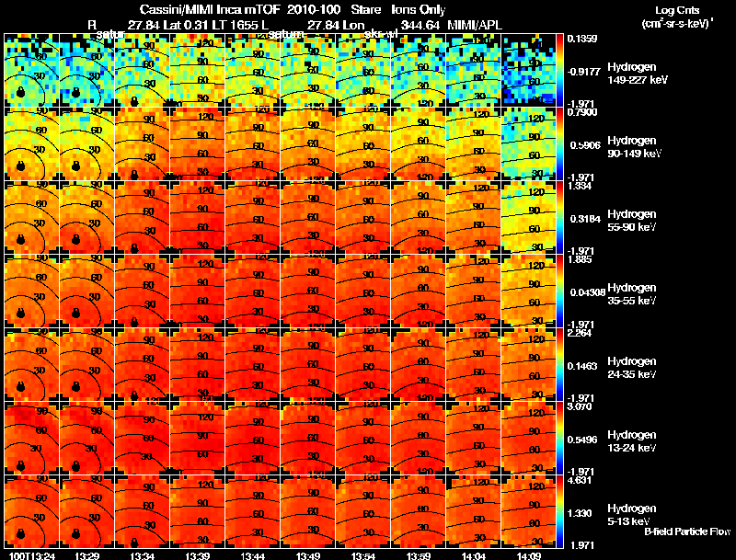Click the color scale bar for 24-35 keV
This screenshot has height=560, width=736.
[559, 364]
